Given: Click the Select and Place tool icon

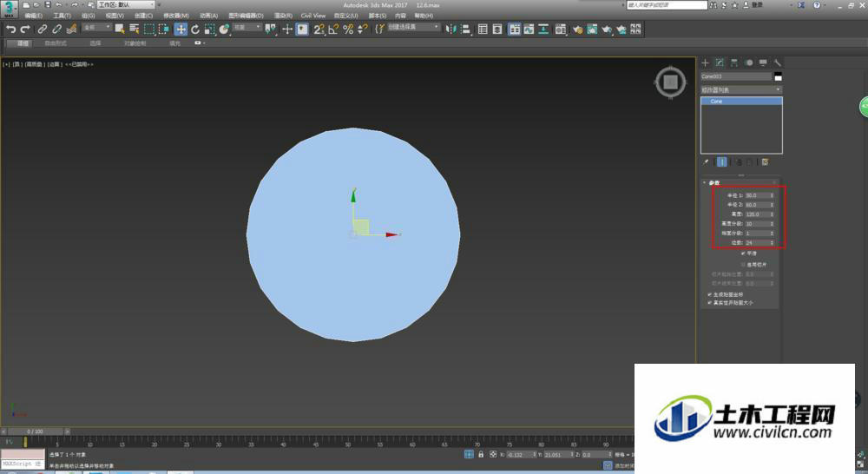Looking at the screenshot, I should pos(224,30).
